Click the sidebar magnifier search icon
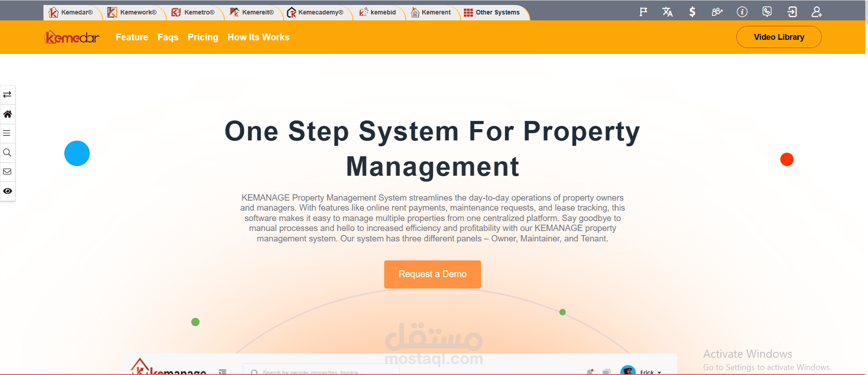The height and width of the screenshot is (375, 868). point(7,153)
